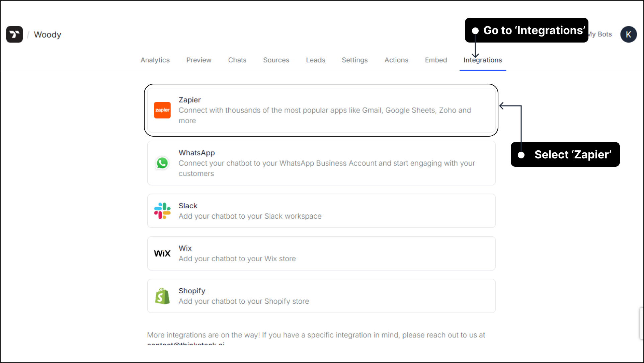Select the Slack integration title
Viewport: 644px width, 363px height.
coord(188,206)
